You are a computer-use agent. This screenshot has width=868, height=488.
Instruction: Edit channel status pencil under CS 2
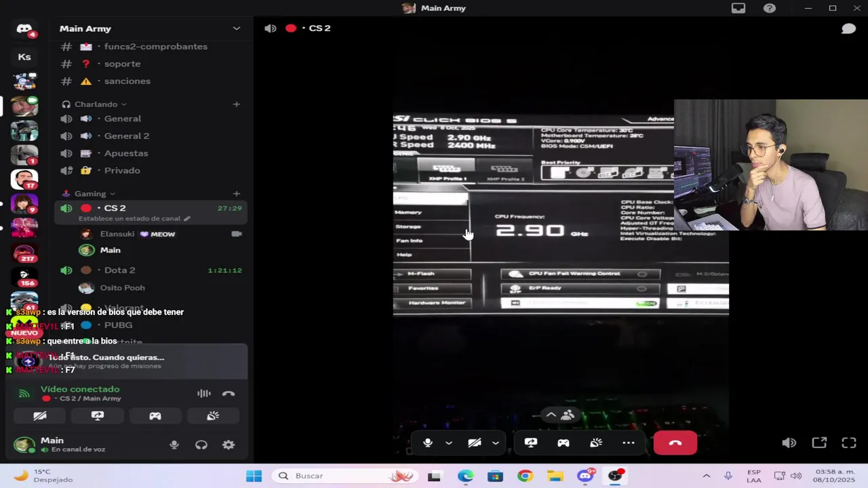coord(187,219)
